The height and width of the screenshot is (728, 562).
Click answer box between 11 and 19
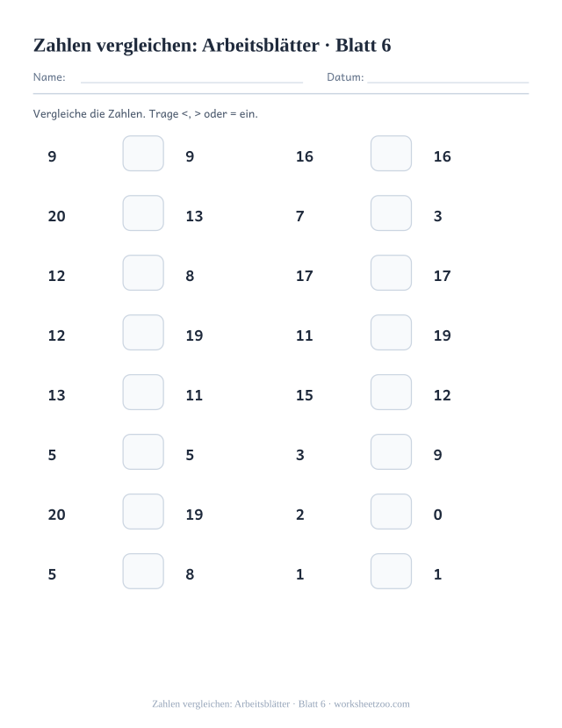coord(391,333)
